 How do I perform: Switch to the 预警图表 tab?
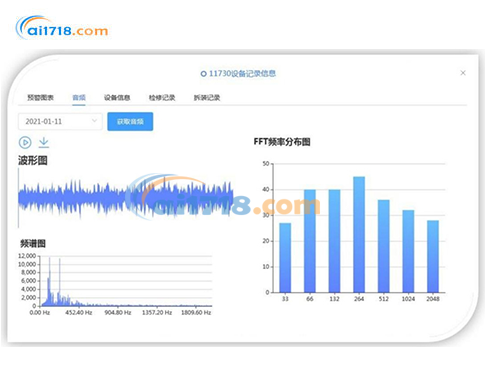(x=40, y=98)
